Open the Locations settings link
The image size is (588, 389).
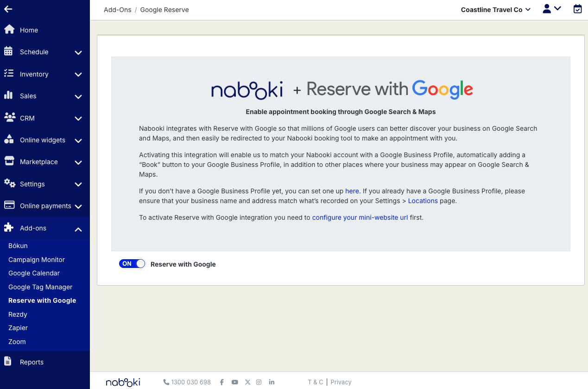pyautogui.click(x=423, y=201)
